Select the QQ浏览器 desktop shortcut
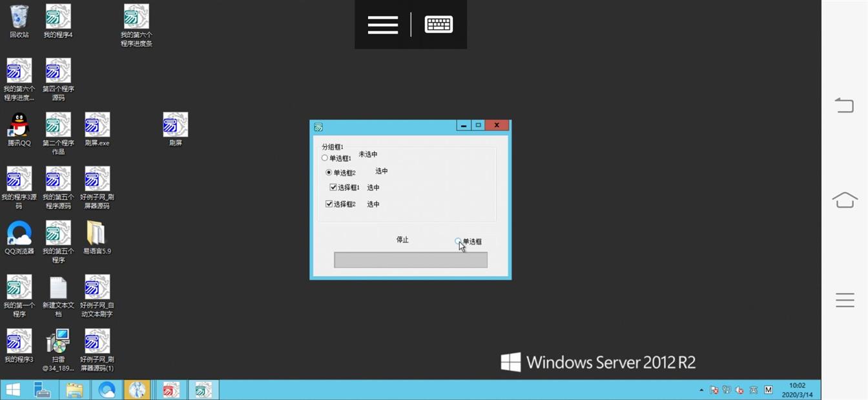This screenshot has width=868, height=400. pos(19,234)
